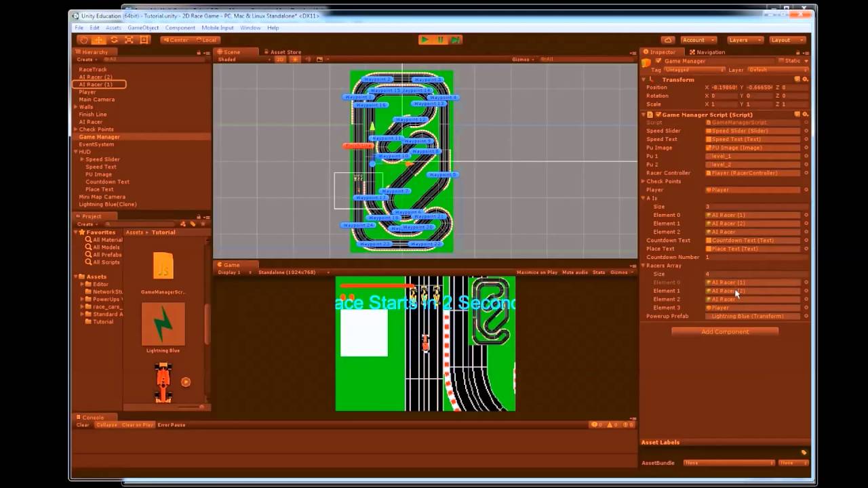Select Lightning Blue asset thumbnail
Image resolution: width=868 pixels, height=488 pixels.
163,324
